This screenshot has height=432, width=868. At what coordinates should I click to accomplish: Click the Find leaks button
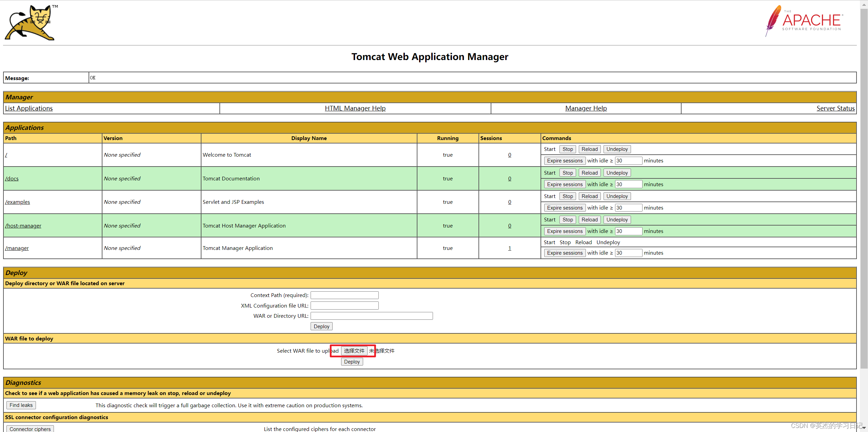[x=21, y=405]
